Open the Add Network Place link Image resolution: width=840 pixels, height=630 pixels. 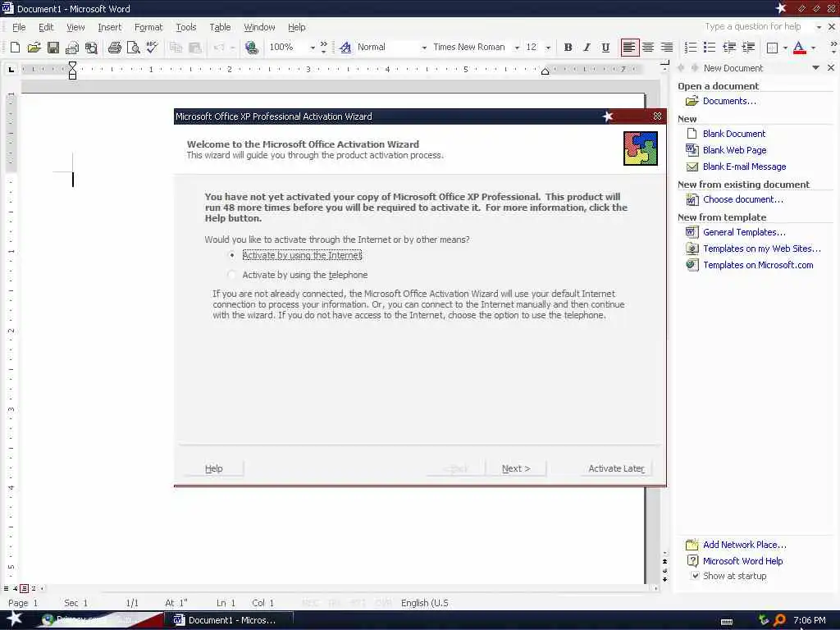[x=745, y=545]
